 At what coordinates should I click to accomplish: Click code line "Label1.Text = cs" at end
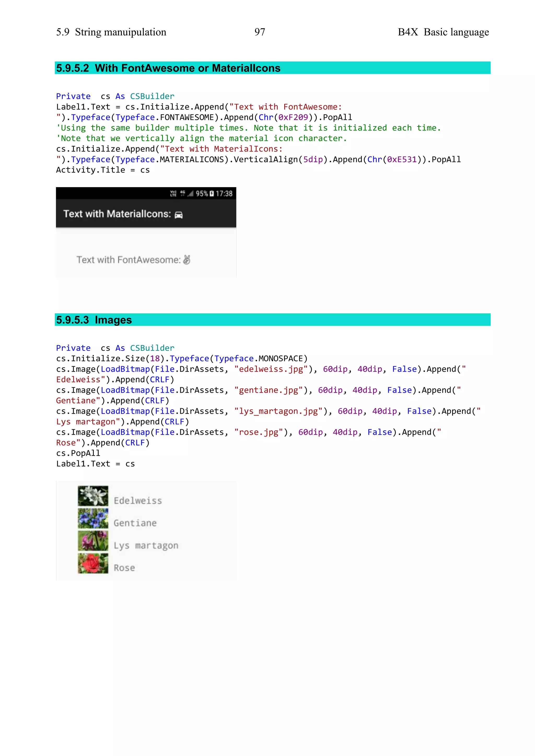[96, 464]
